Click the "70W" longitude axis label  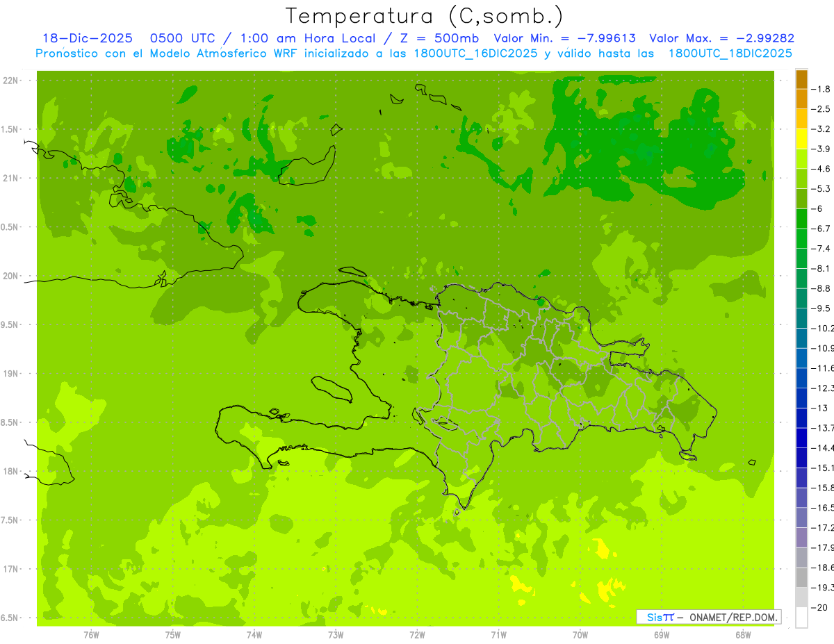tap(580, 635)
